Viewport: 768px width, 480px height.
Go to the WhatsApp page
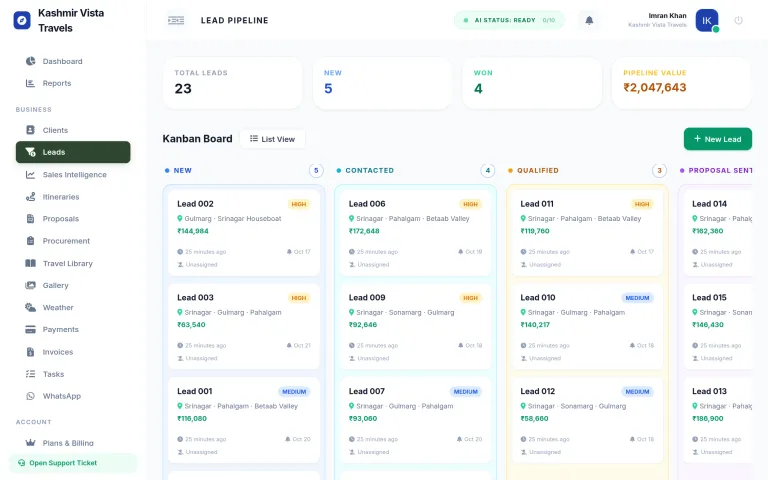73,396
